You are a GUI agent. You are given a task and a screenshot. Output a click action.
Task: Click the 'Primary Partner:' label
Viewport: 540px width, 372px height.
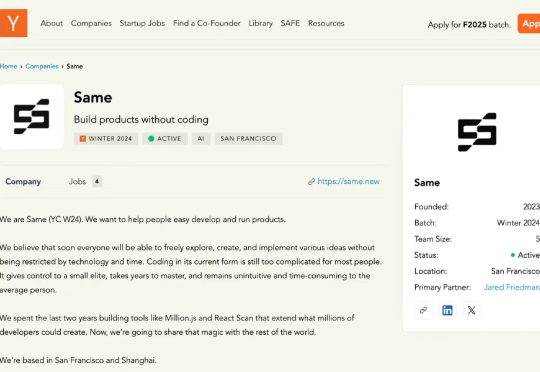click(443, 287)
